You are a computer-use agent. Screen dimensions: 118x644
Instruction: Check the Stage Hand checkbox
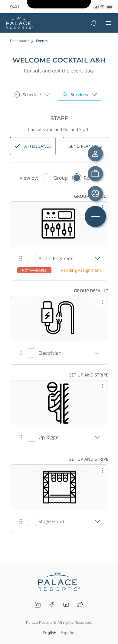pos(31,521)
